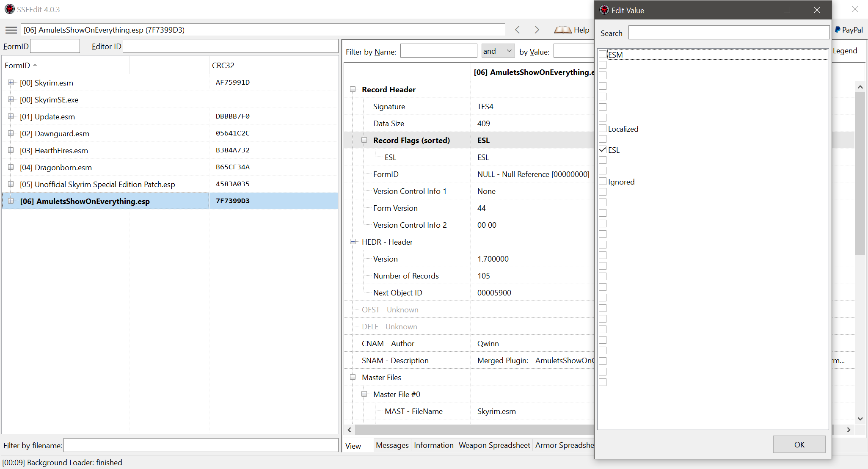Switch to the Weapon Spreadsheet tab
The height and width of the screenshot is (469, 868).
pos(494,445)
